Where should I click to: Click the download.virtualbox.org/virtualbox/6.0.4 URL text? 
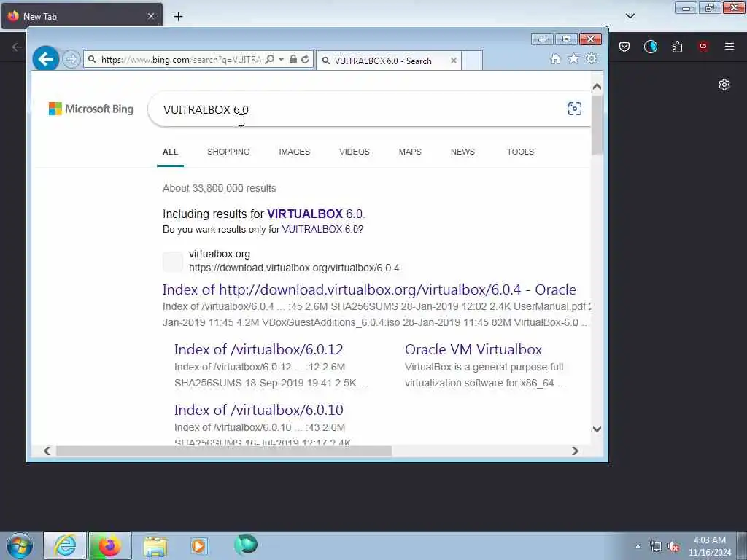point(294,268)
